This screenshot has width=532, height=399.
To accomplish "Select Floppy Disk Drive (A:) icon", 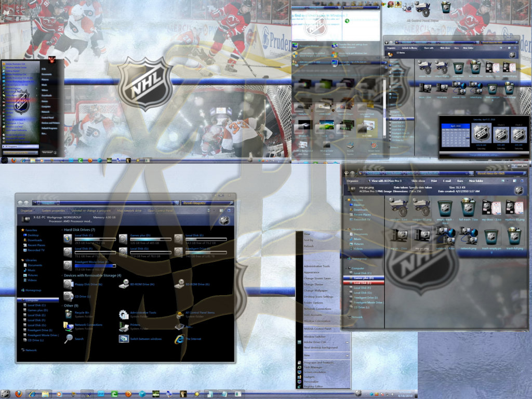I will tap(68, 284).
